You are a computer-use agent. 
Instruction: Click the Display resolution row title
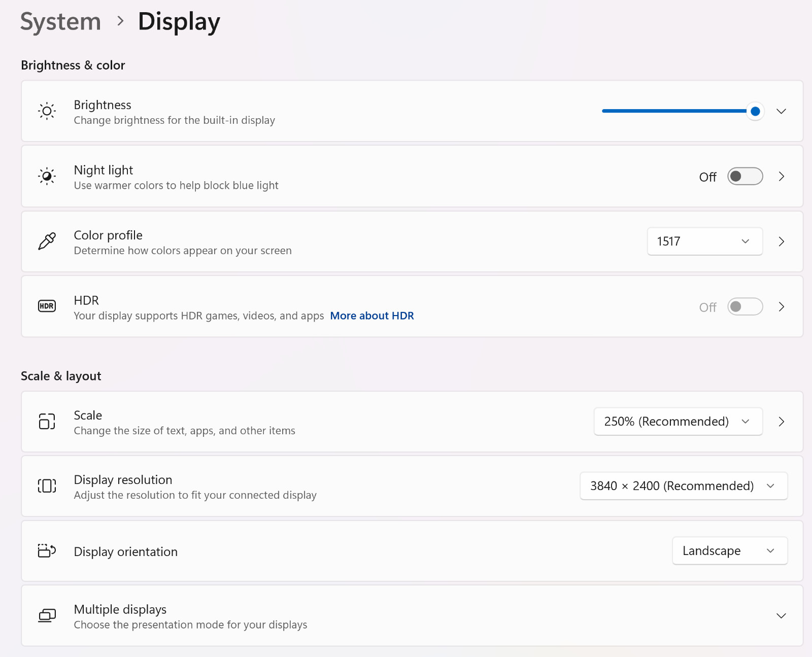[123, 480]
